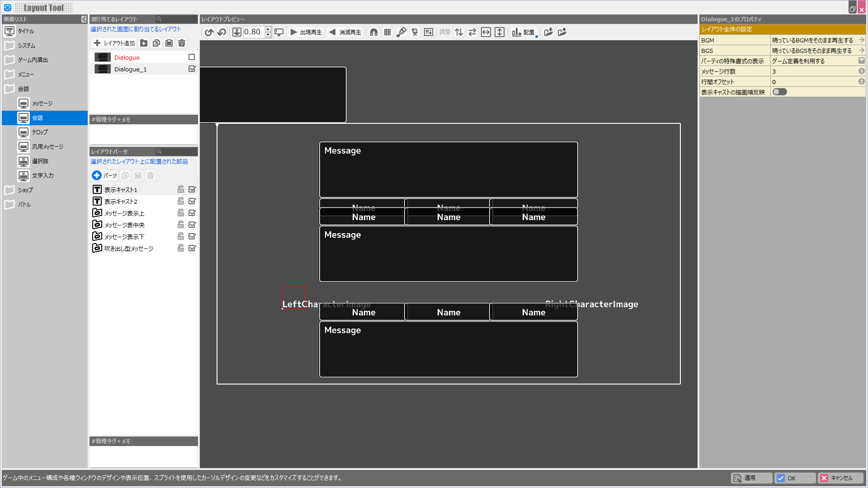Click the undo arrow in preview toolbar

coord(209,32)
